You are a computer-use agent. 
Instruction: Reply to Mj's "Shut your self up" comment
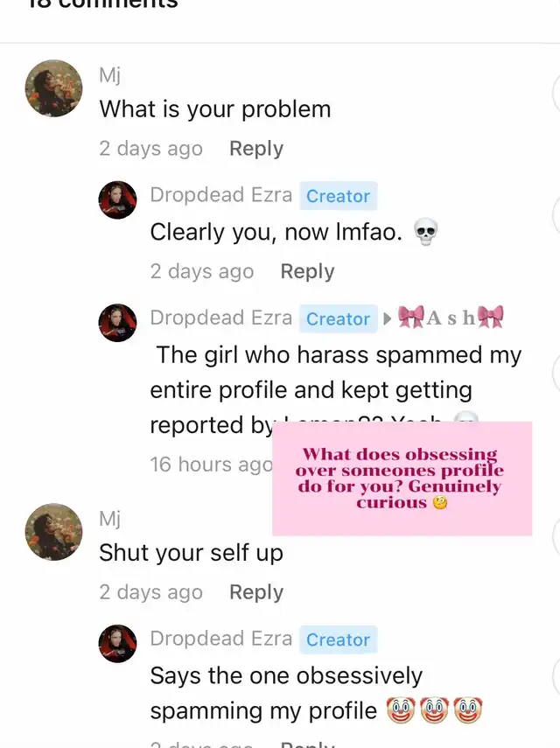point(256,592)
